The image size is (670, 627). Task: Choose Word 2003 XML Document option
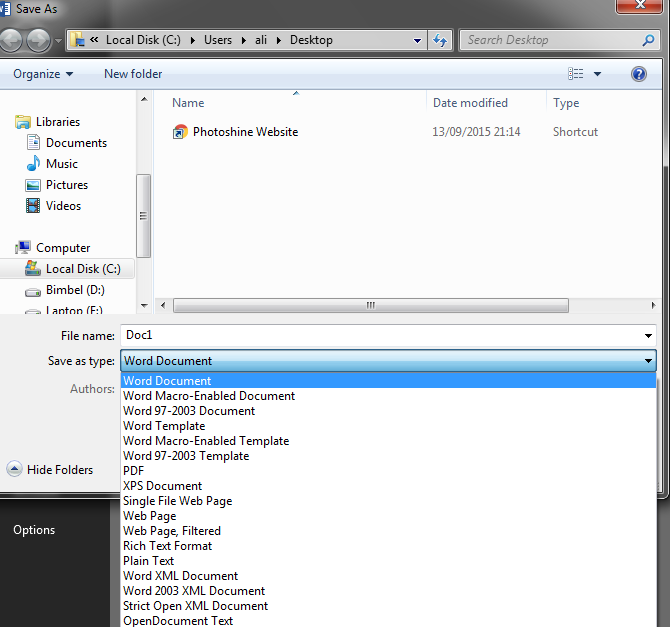coord(388,591)
